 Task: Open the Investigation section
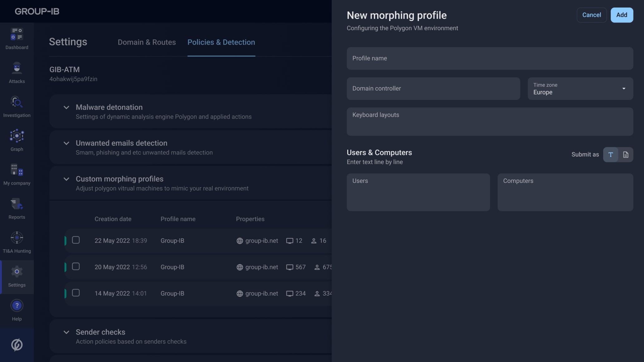point(17,106)
